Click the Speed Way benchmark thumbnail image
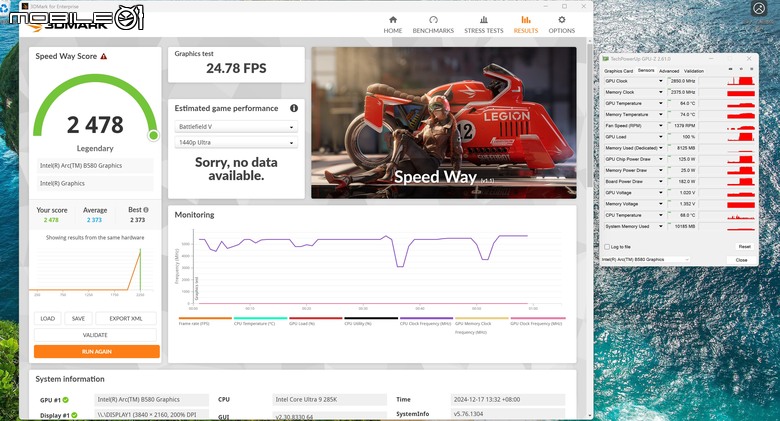This screenshot has width=780, height=421. (444, 123)
